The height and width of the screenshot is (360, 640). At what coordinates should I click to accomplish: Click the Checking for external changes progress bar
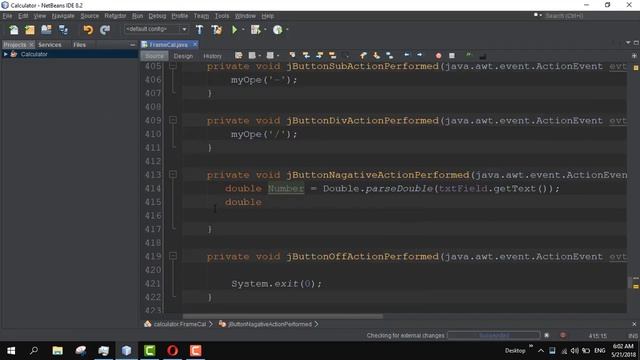[494, 336]
